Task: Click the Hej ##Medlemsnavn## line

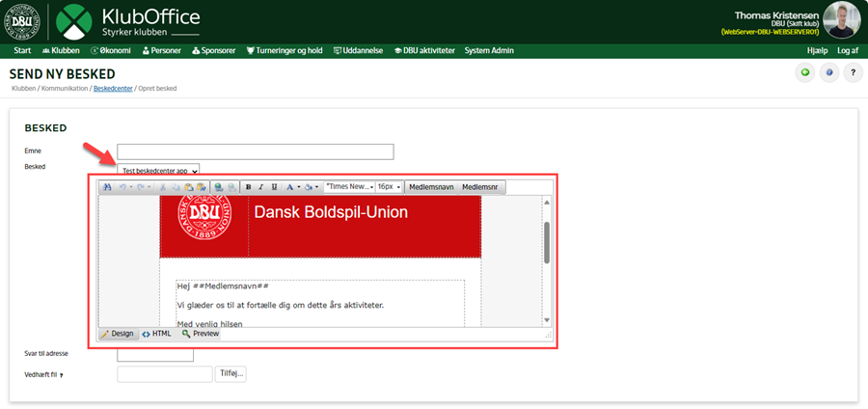Action: coord(223,286)
